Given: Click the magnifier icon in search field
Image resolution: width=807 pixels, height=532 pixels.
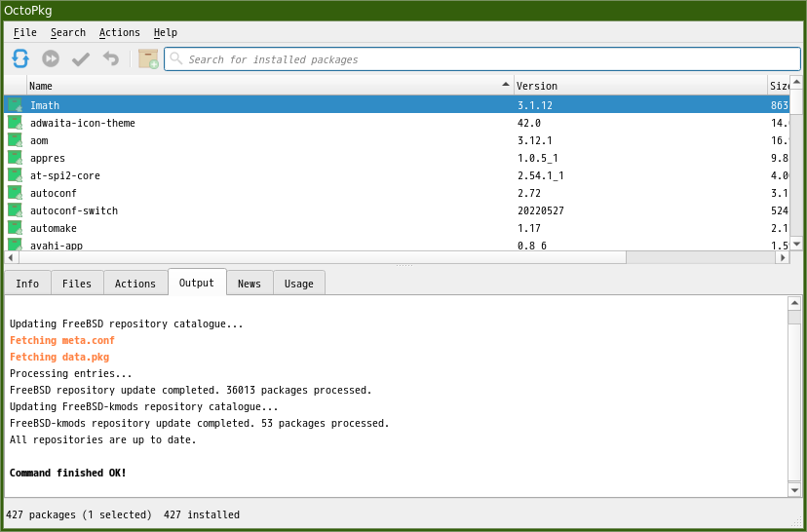Looking at the screenshot, I should (176, 58).
